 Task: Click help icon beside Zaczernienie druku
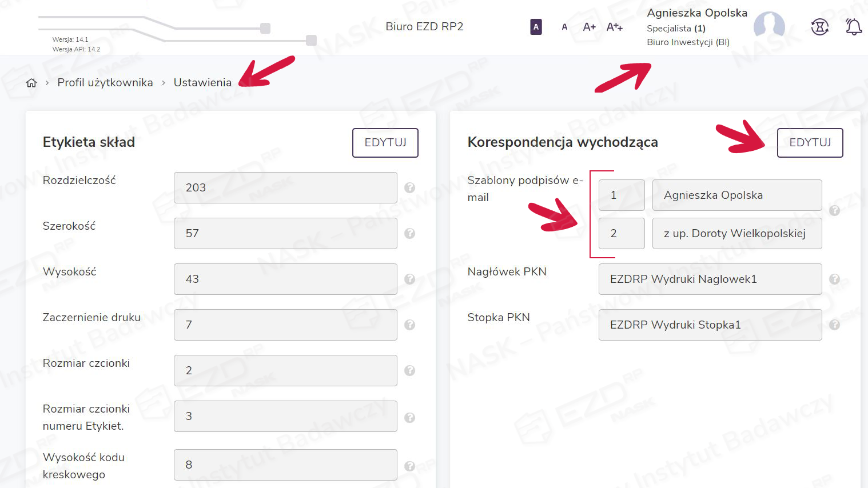point(409,325)
